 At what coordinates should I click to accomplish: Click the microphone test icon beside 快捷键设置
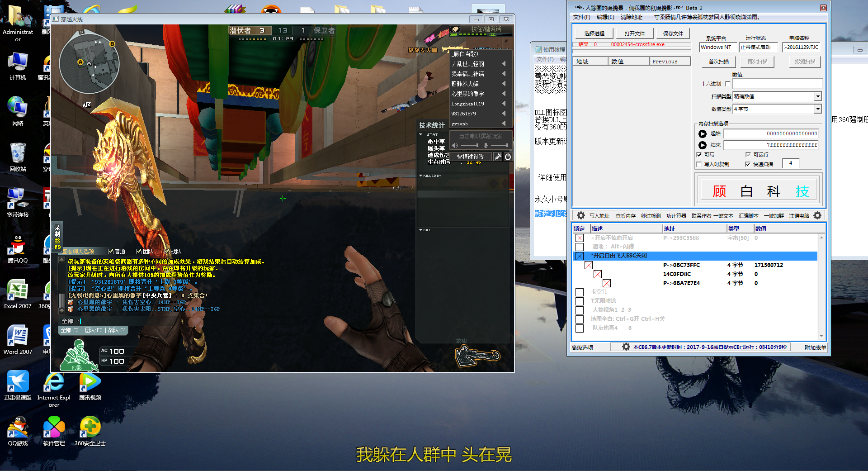[498, 157]
